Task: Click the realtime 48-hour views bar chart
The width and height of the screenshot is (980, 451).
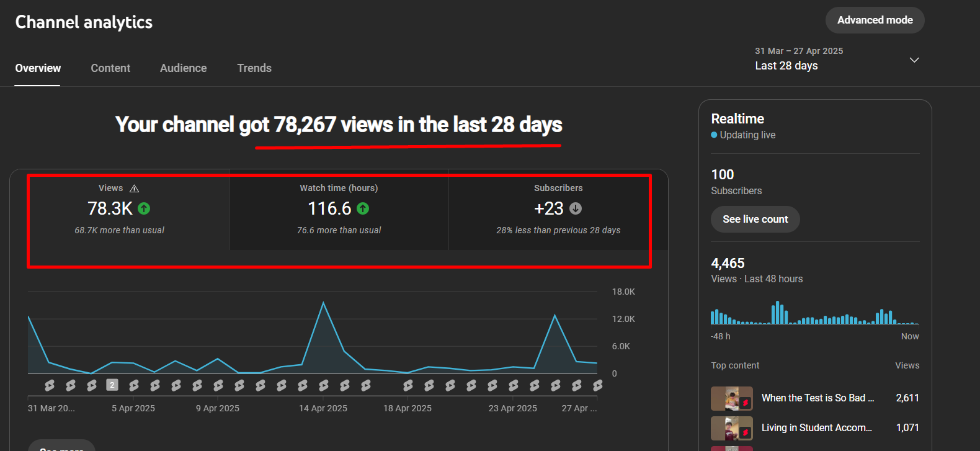Action: tap(814, 313)
